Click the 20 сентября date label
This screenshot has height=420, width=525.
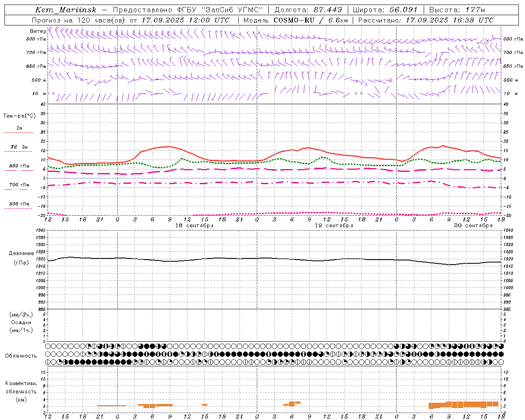473,226
